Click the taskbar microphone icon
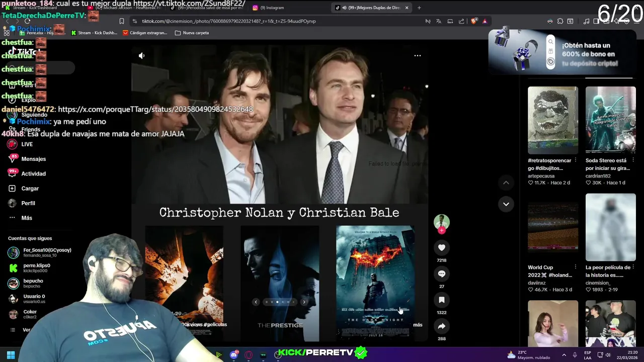The width and height of the screenshot is (644, 362). point(575,355)
